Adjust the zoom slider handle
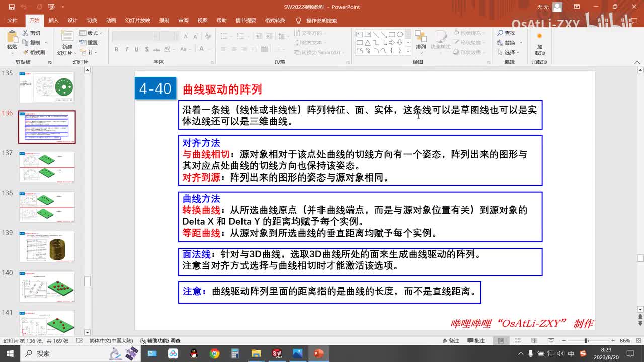 pyautogui.click(x=586, y=341)
